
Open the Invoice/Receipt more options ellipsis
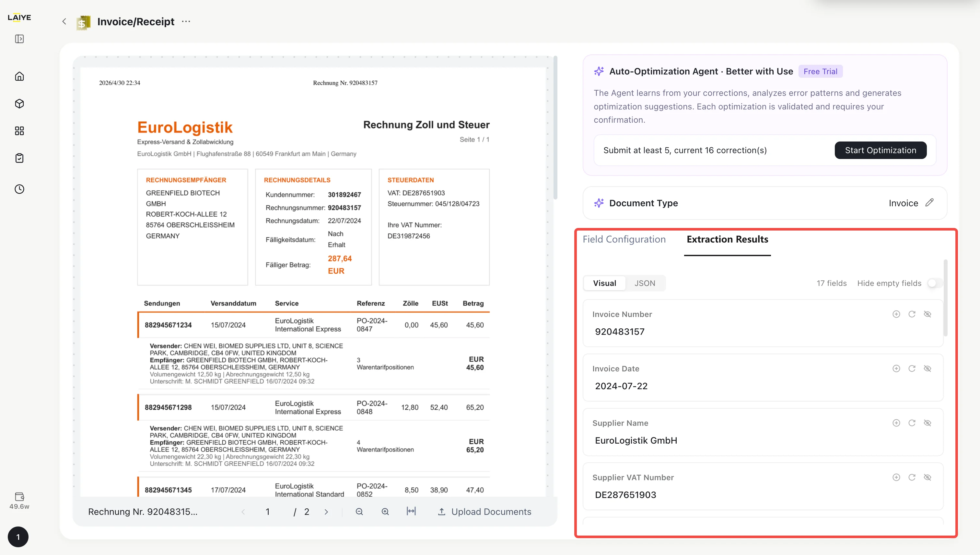[186, 21]
